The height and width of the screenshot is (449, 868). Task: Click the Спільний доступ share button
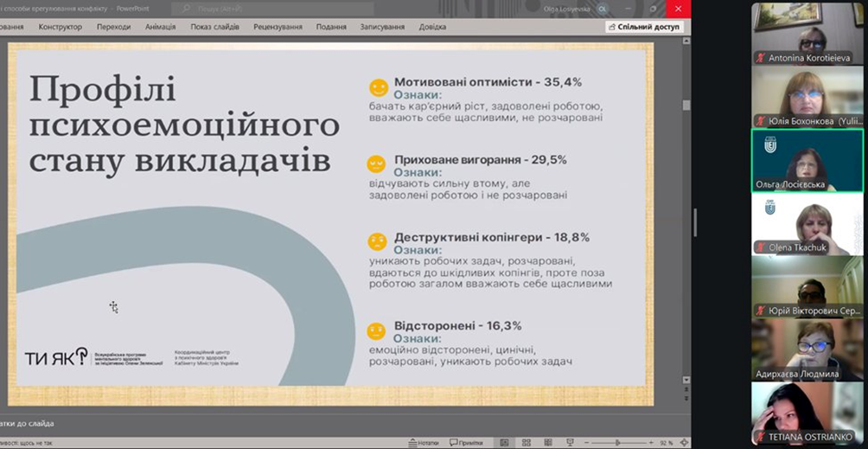click(645, 27)
